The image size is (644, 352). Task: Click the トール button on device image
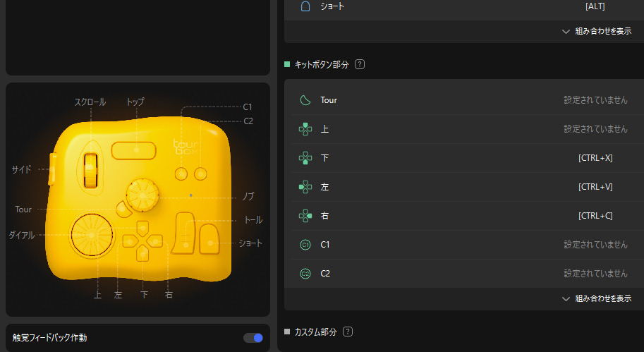pyautogui.click(x=183, y=233)
